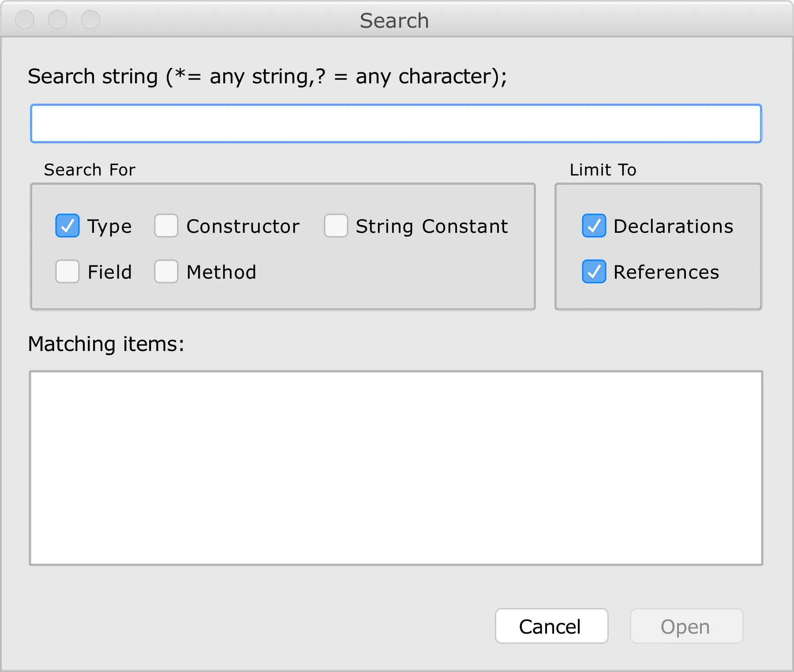
Task: Dismiss the dialog with Cancel
Action: pyautogui.click(x=551, y=626)
